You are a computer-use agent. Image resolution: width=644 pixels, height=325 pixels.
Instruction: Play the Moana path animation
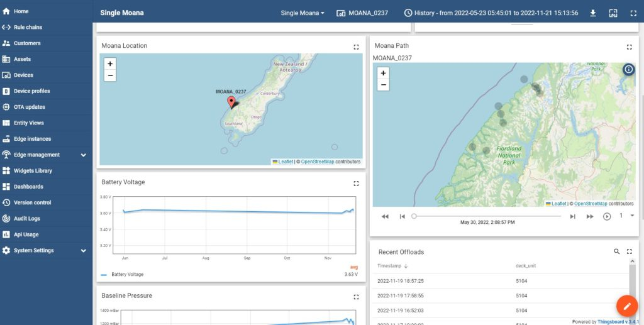(607, 216)
